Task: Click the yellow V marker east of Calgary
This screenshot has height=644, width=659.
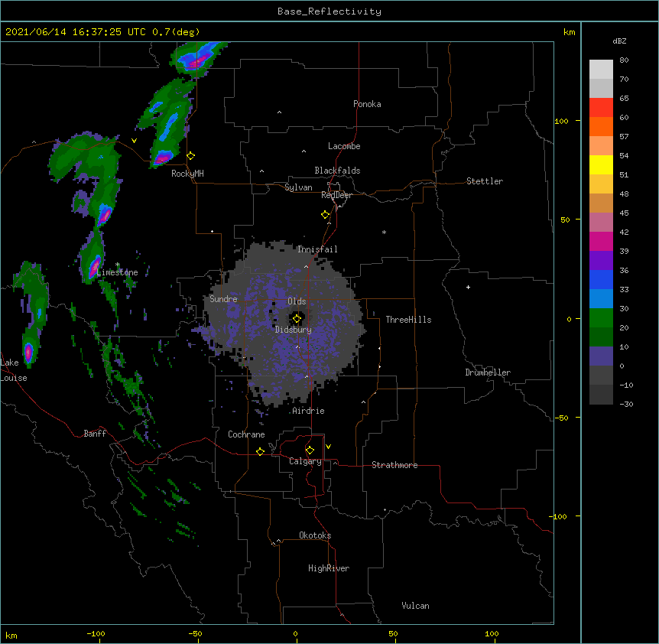Action: (x=328, y=447)
